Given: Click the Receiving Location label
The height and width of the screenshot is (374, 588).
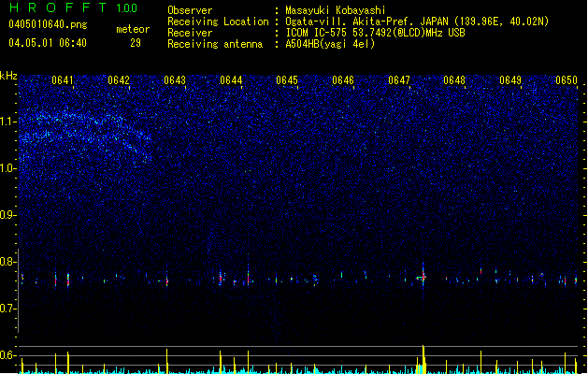Looking at the screenshot, I should 218,22.
